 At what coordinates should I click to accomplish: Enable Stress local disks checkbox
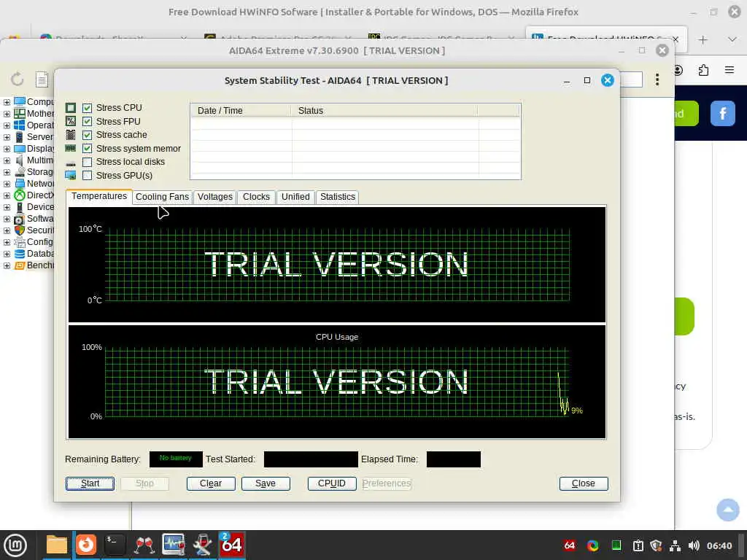[x=88, y=163]
